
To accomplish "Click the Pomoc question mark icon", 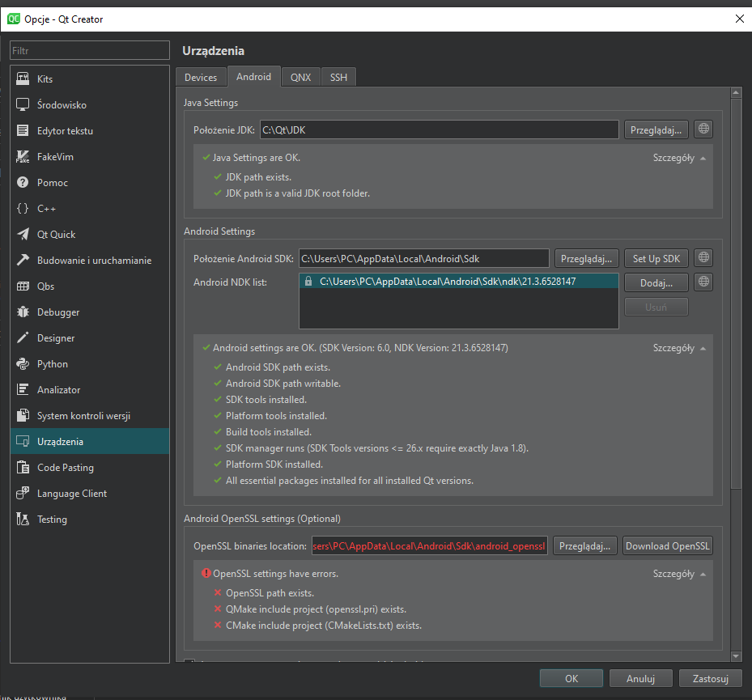I will click(23, 182).
